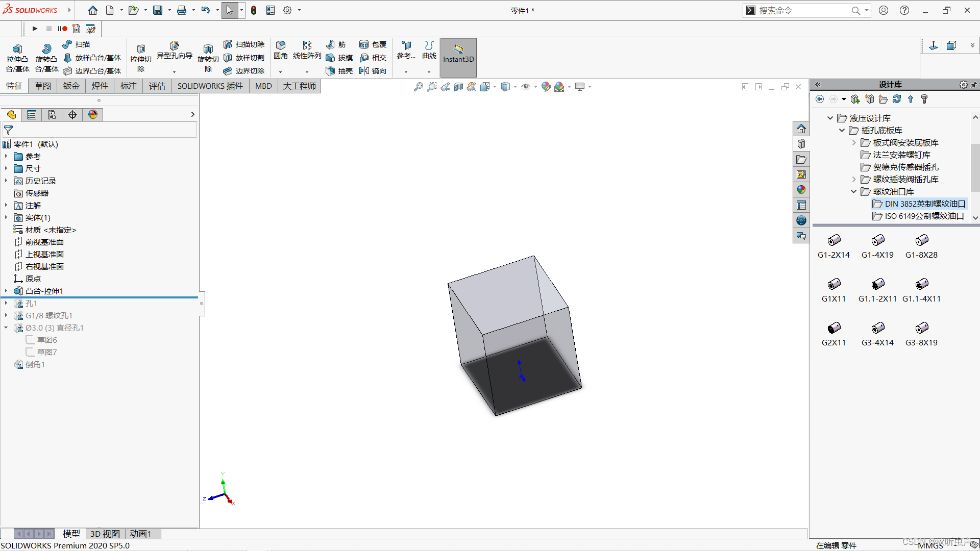Open the Wrap (包覆) tool
980x551 pixels.
click(x=373, y=44)
